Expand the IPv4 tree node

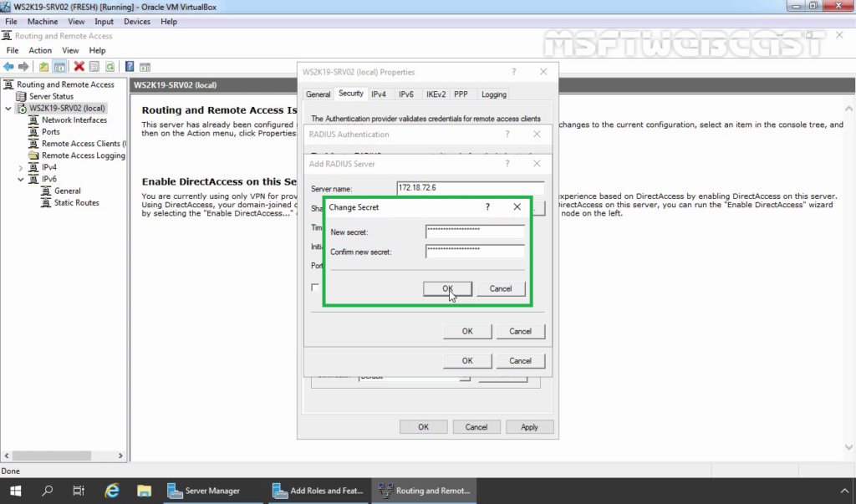21,168
